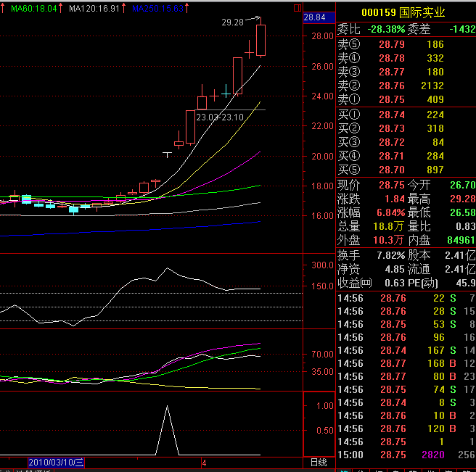This screenshot has height=472, width=476.
Task: Click the month 4 marker on timeline
Action: [x=205, y=462]
